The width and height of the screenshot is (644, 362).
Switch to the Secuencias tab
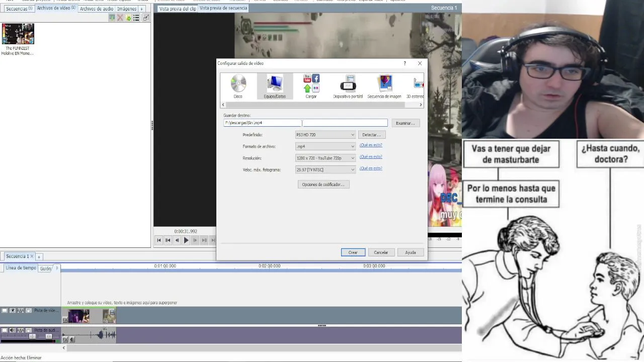(19, 9)
